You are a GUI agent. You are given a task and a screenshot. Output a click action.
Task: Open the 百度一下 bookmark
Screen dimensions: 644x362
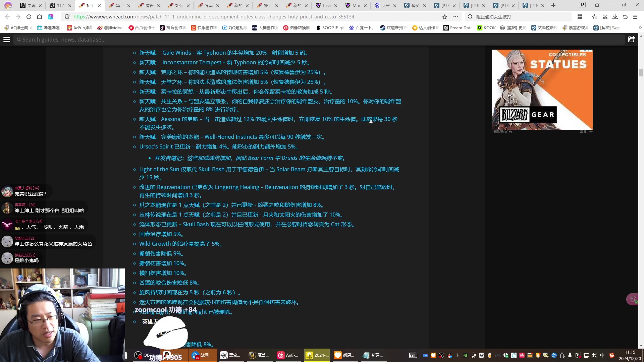click(x=361, y=28)
